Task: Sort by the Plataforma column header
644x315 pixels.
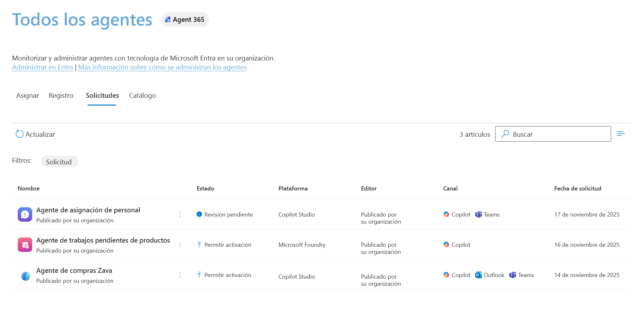Action: (293, 189)
